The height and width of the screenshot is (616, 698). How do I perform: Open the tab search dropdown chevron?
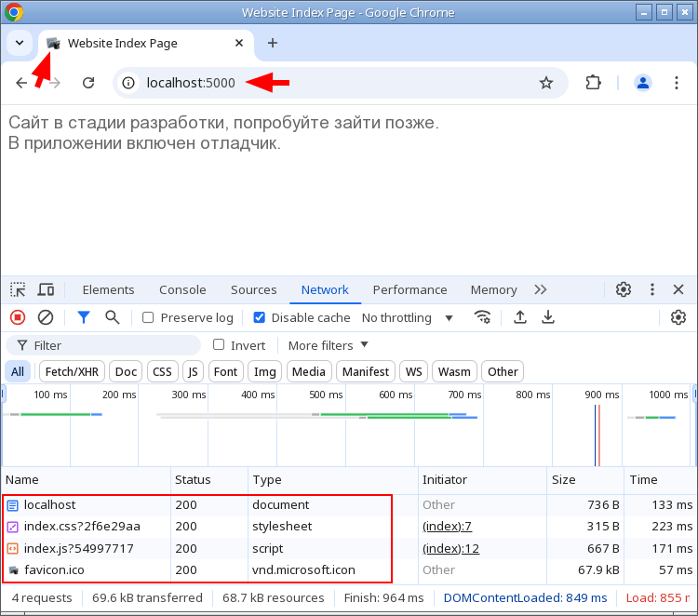[20, 43]
